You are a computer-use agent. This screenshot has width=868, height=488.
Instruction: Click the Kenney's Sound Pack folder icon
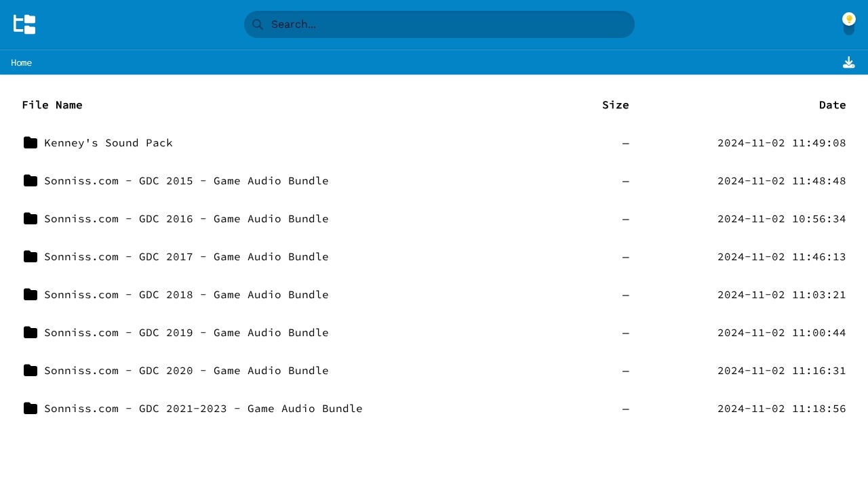point(31,142)
